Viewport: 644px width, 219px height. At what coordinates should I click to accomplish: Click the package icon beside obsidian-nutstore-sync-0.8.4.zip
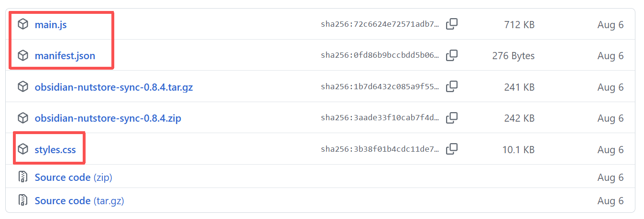point(22,118)
